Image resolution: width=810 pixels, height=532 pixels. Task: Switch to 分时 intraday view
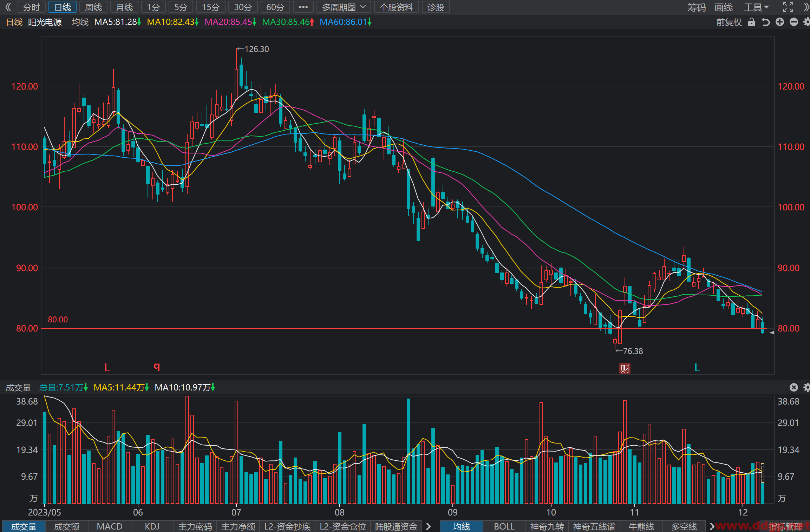pyautogui.click(x=32, y=7)
